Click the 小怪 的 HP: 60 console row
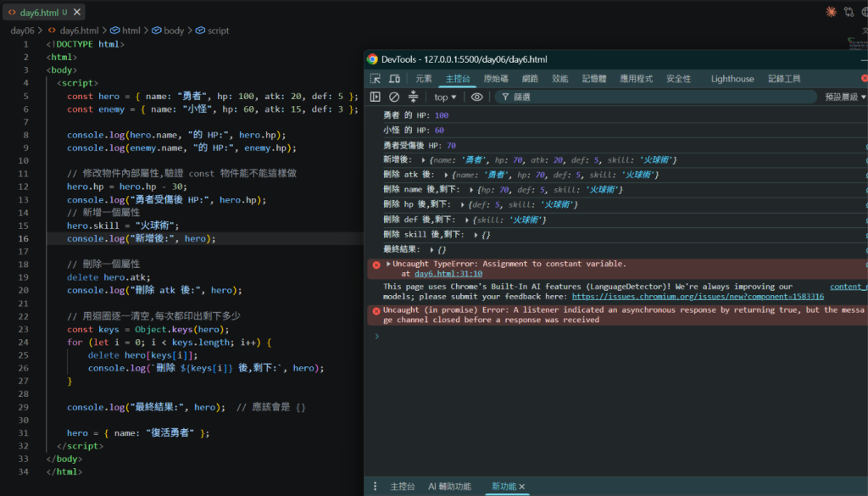Image resolution: width=868 pixels, height=496 pixels. (615, 130)
